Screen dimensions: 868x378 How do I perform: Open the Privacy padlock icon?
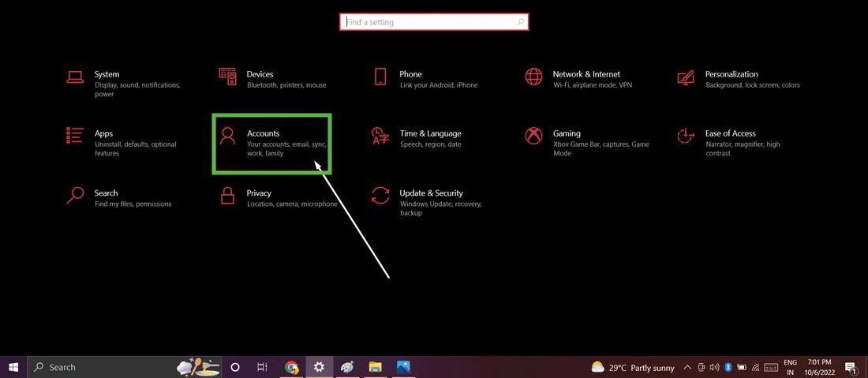(x=227, y=195)
